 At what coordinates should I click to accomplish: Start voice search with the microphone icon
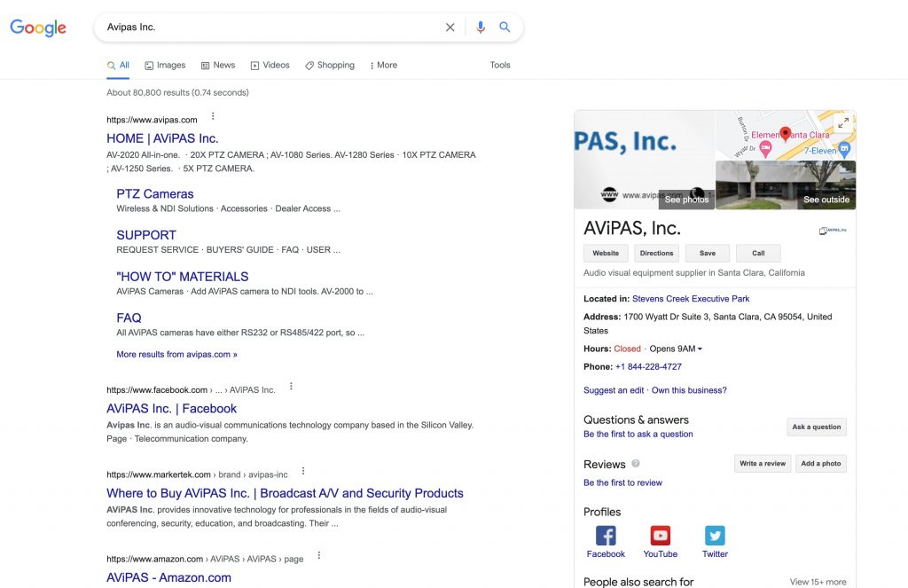coord(481,27)
